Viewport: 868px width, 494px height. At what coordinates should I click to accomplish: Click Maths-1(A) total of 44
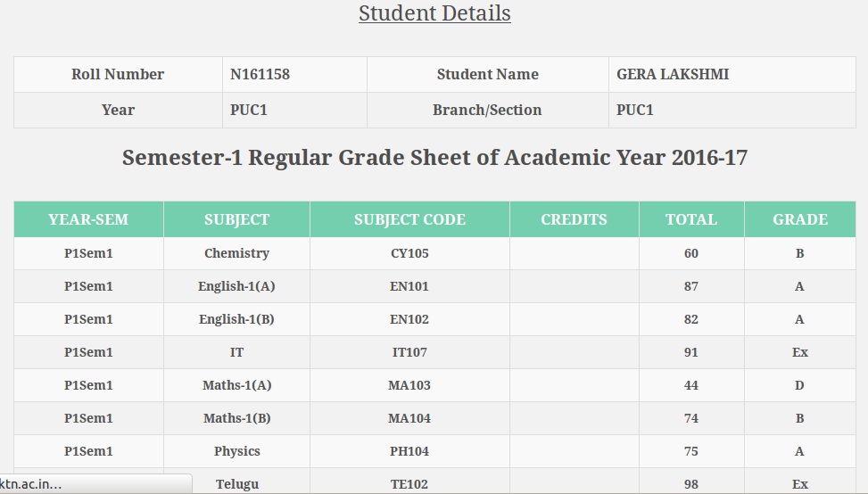pyautogui.click(x=691, y=385)
